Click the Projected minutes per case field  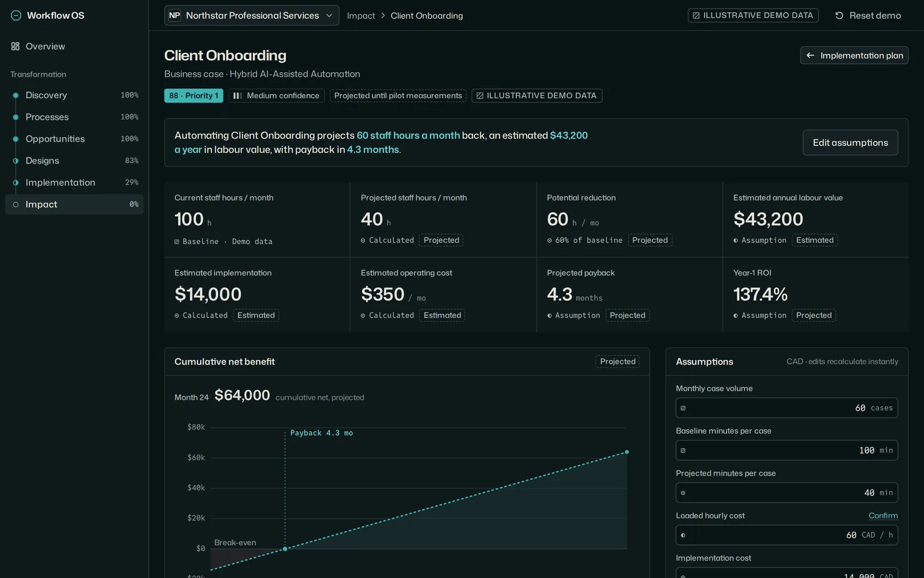click(787, 493)
